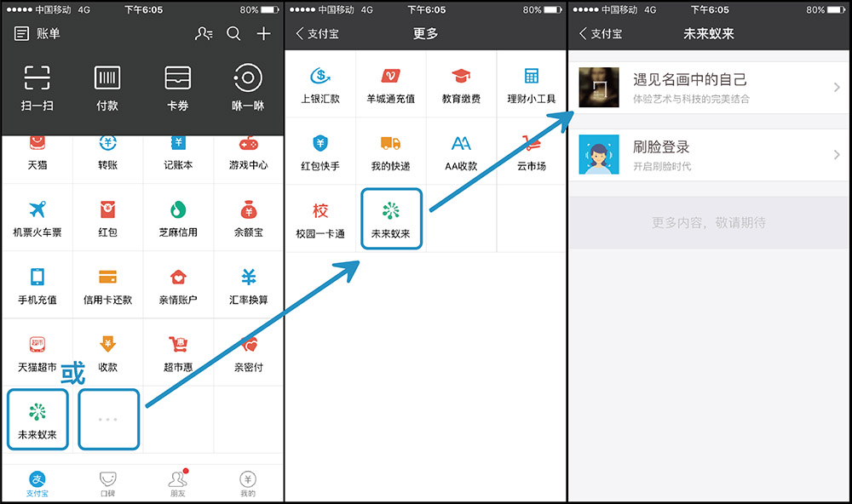Tap the plus add icon
Viewport: 852px width, 504px height.
[x=263, y=34]
